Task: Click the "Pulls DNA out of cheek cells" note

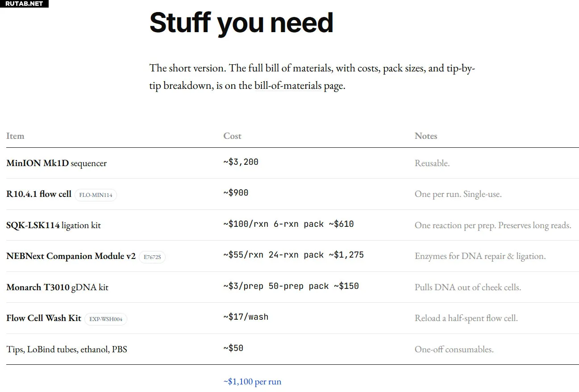Action: [x=468, y=288]
